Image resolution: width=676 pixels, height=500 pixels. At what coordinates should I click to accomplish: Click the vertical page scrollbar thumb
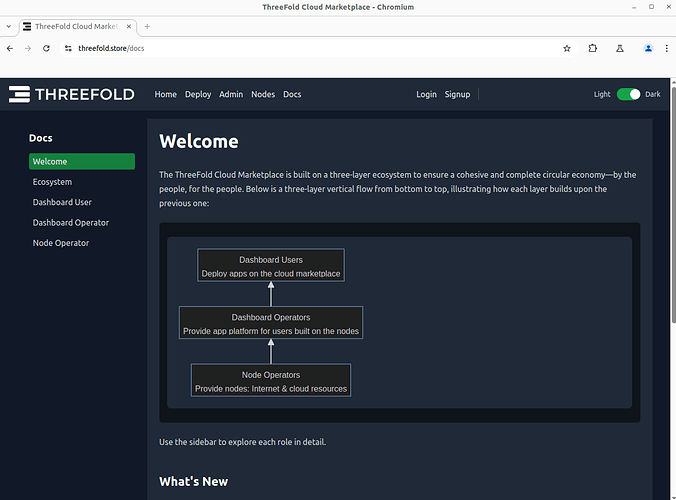tap(673, 205)
